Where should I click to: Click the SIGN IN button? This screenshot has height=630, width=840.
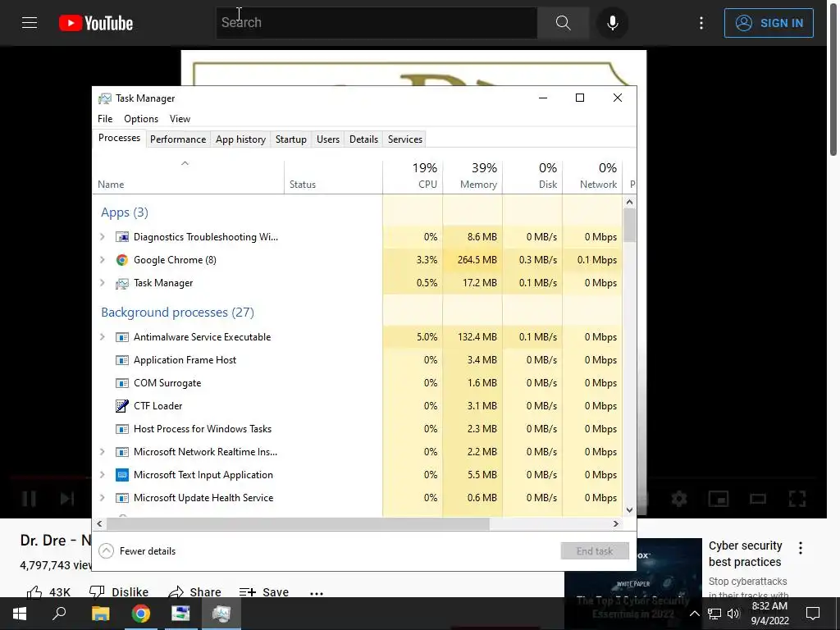click(x=769, y=23)
